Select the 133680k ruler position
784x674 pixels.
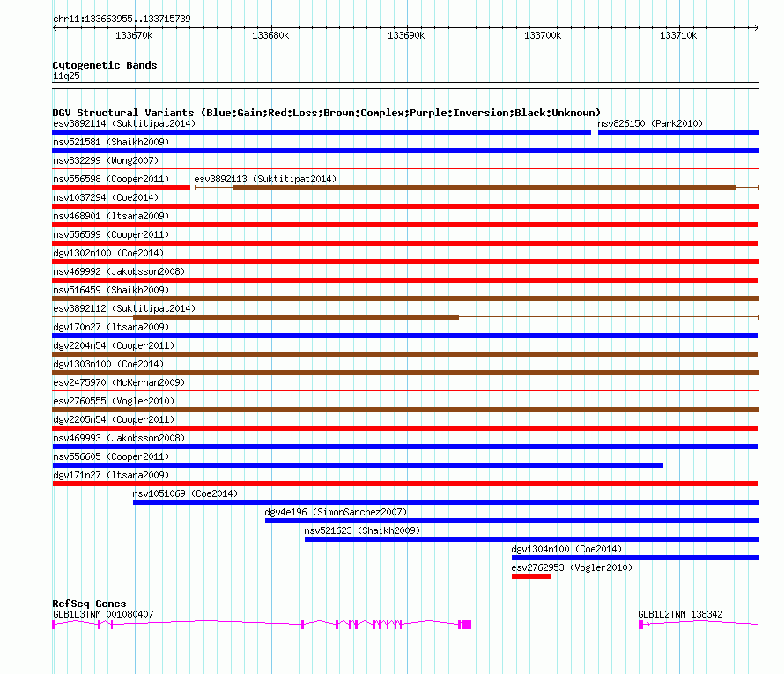[x=270, y=35]
